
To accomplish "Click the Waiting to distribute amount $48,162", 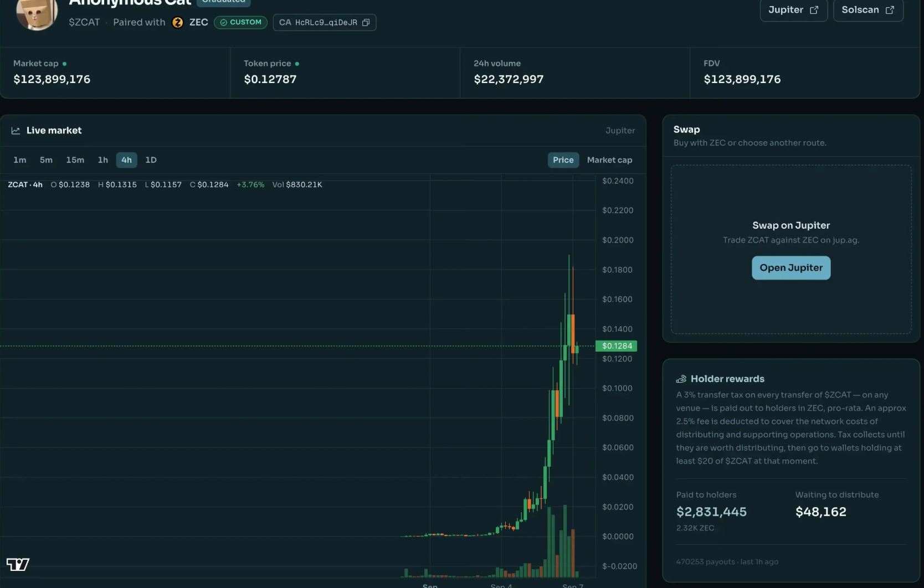I will click(x=821, y=512).
